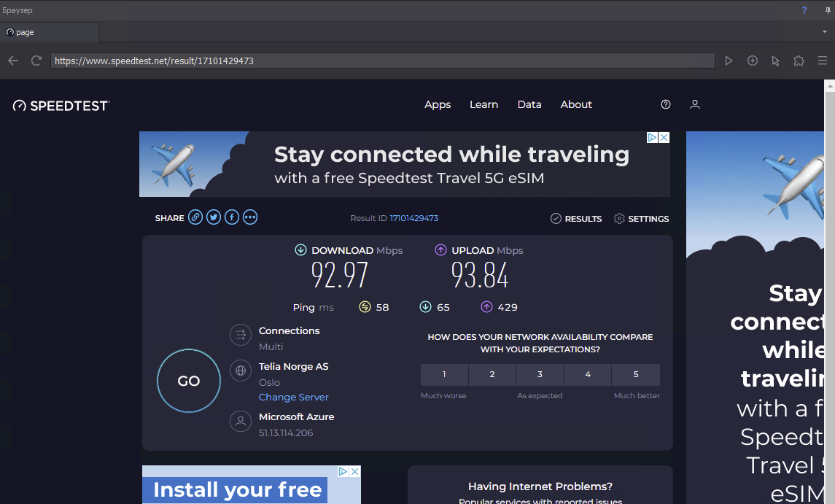Viewport: 835px width, 504px height.
Task: Click the URL address field
Action: [382, 61]
